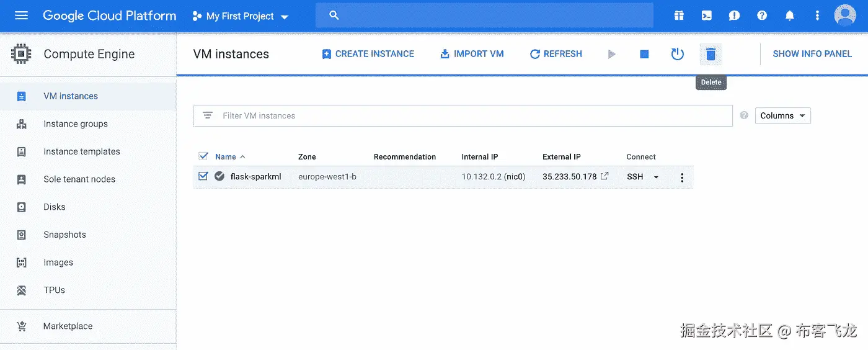Uncheck the flask-sparkml row checkbox
868x350 pixels.
(x=203, y=176)
